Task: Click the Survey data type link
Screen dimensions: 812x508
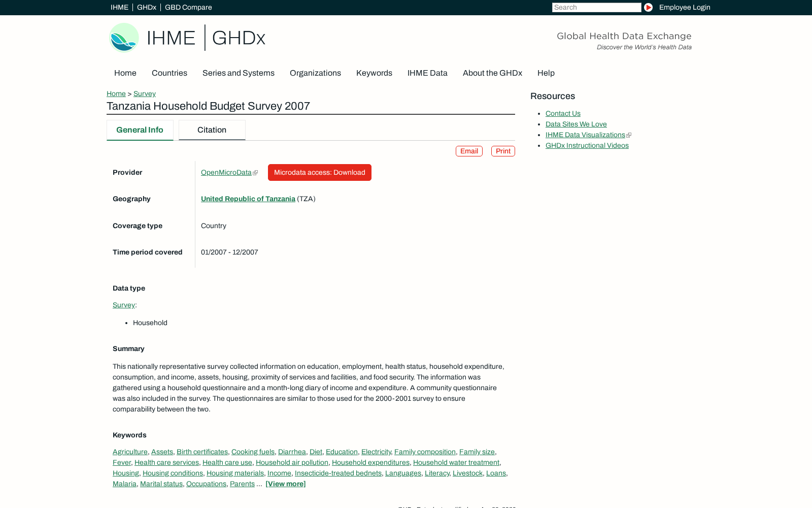Action: coord(124,305)
